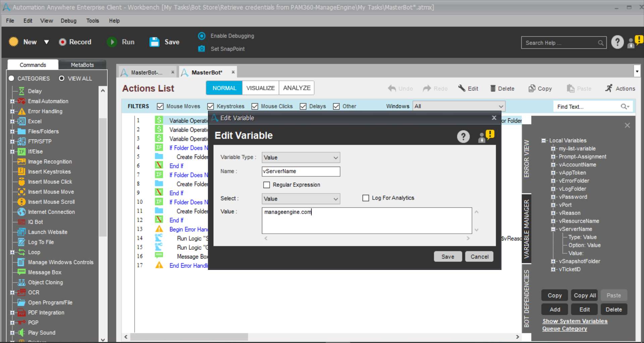Viewport: 644px width, 343px height.
Task: Open the Tools menu
Action: [93, 21]
